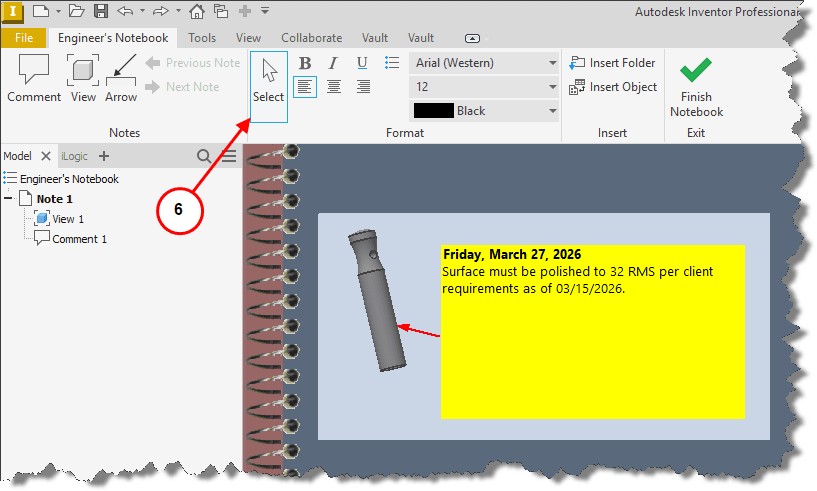Open the Black text color dropdown
Viewport: 817px width, 491px height.
tap(484, 111)
